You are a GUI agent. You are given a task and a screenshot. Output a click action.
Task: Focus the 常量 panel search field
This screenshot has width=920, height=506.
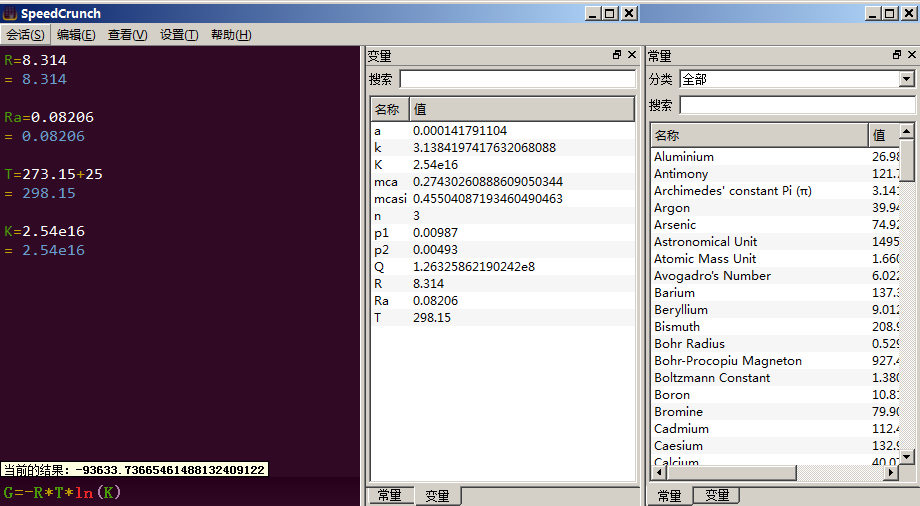(797, 105)
